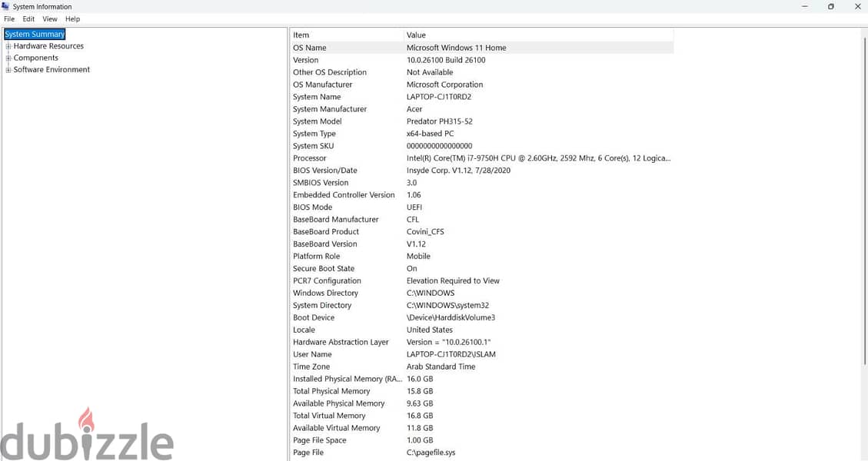Screen dimensions: 868x461
Task: Click value Elevation Required to View
Action: (453, 280)
